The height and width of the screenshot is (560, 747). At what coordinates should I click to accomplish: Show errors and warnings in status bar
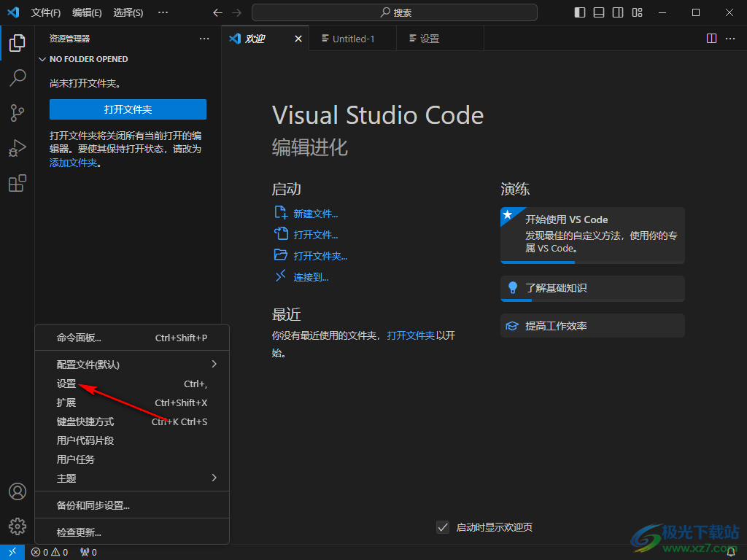(x=50, y=552)
